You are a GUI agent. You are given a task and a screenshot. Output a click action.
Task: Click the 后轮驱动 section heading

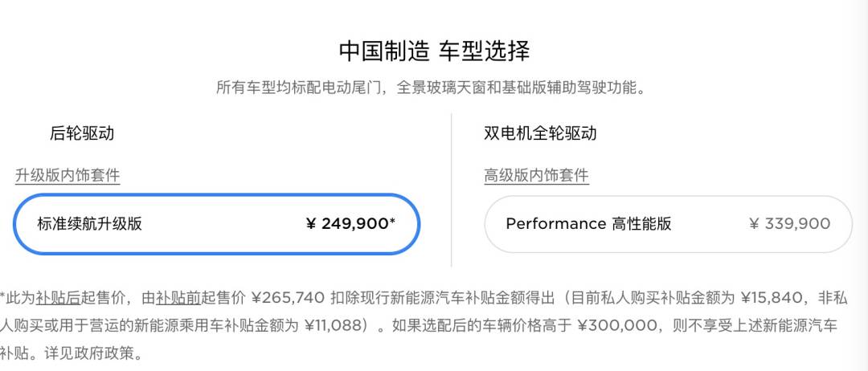(x=82, y=133)
